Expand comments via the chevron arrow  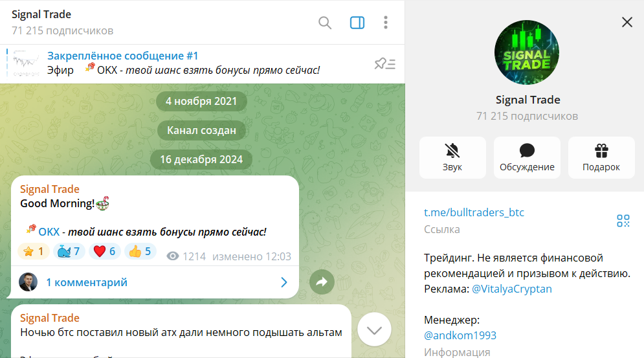point(283,282)
